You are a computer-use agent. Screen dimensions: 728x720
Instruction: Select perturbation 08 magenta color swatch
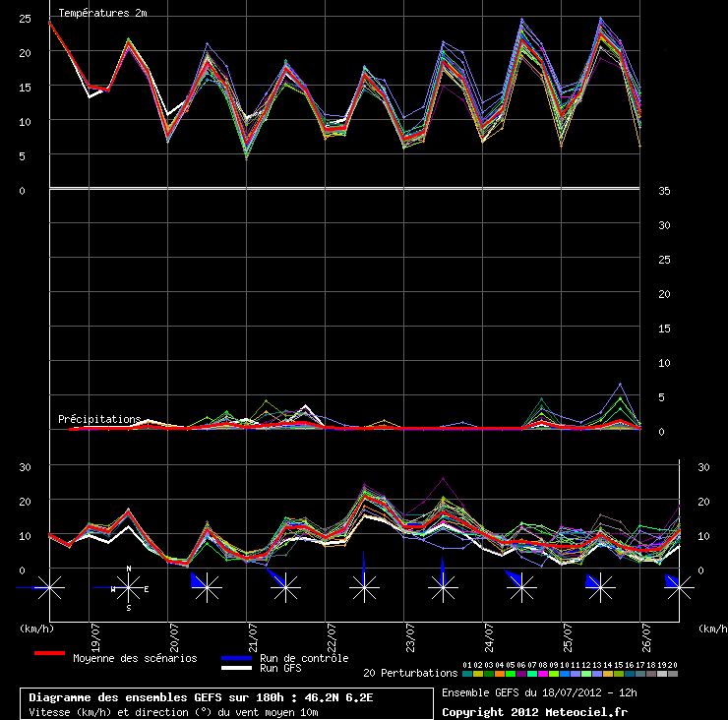click(543, 675)
